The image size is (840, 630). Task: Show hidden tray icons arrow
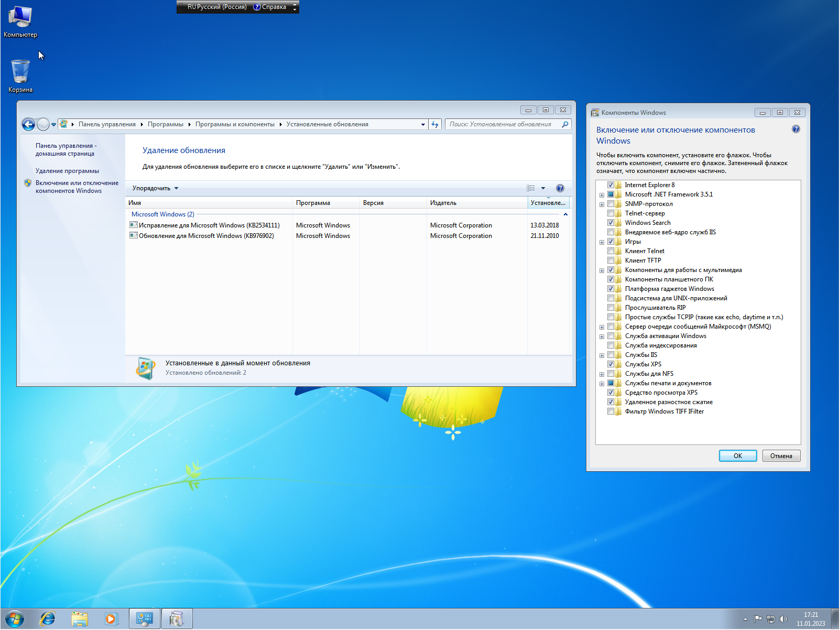745,619
